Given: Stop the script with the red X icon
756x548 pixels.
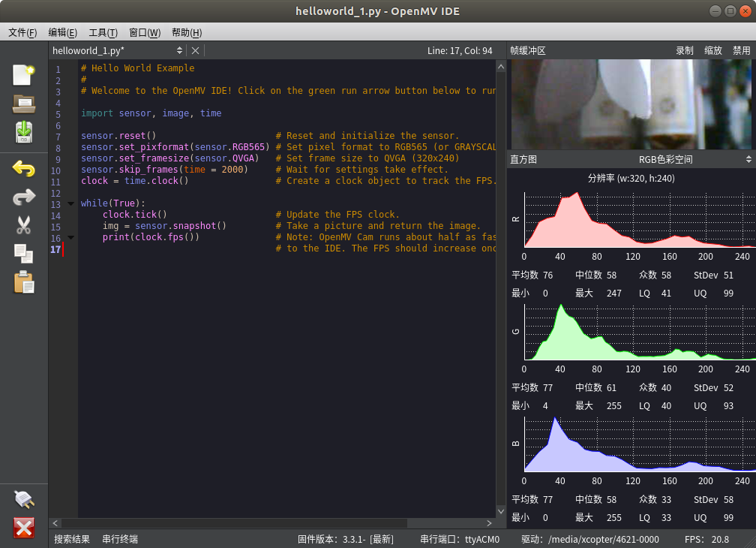Looking at the screenshot, I should (23, 528).
